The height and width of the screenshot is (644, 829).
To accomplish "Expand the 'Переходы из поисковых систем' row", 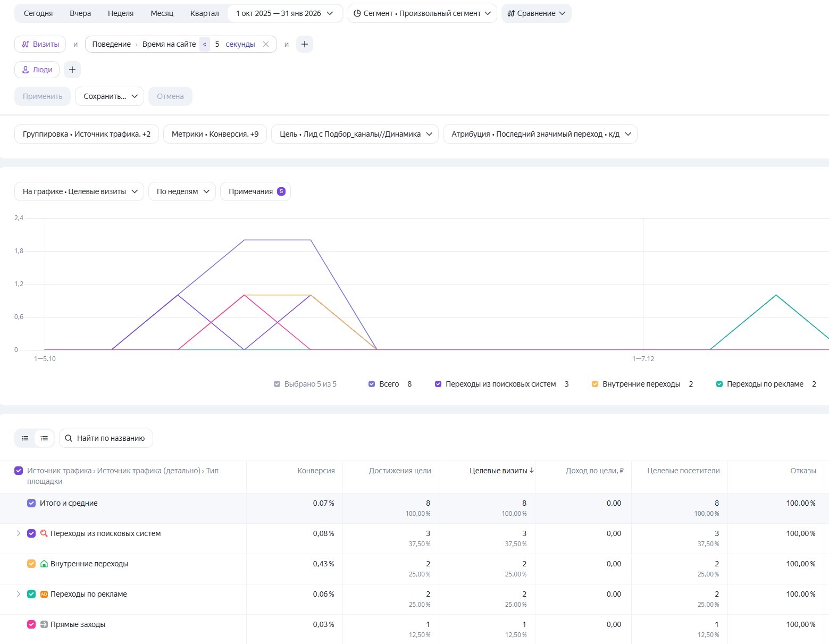I will click(19, 533).
